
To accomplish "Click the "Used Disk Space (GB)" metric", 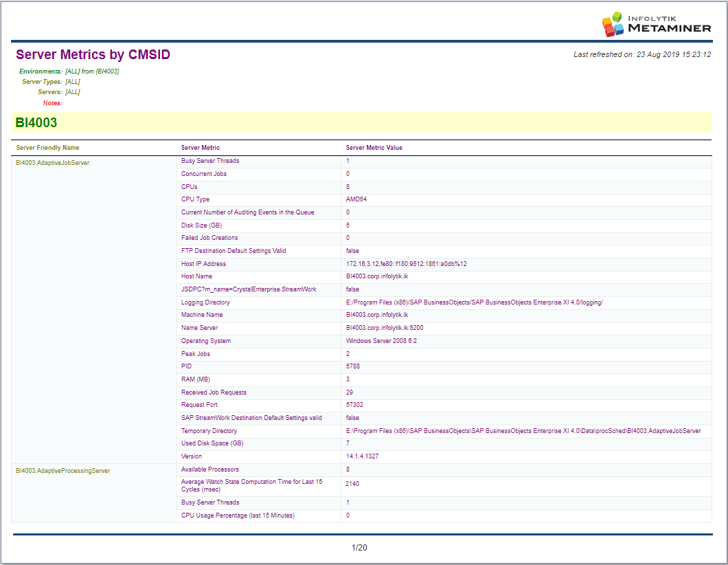I will [212, 444].
